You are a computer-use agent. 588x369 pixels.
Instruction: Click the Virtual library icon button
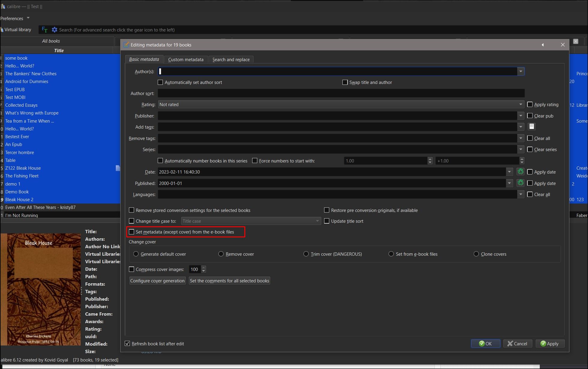(x=16, y=30)
